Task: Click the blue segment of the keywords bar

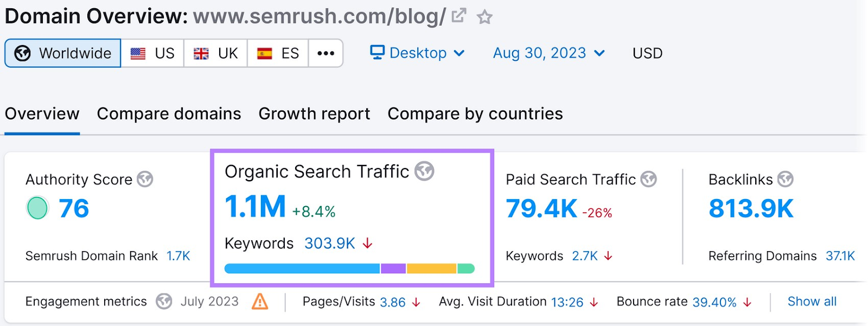Action: (302, 269)
